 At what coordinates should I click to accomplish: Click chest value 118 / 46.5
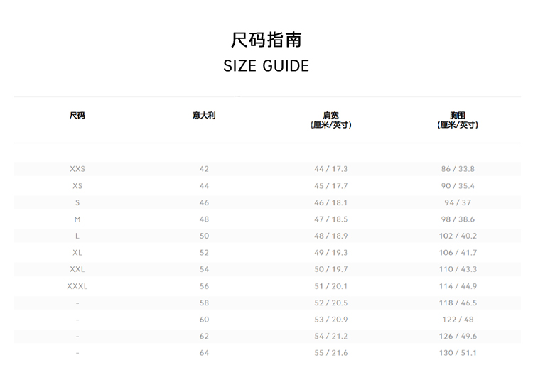[458, 303]
